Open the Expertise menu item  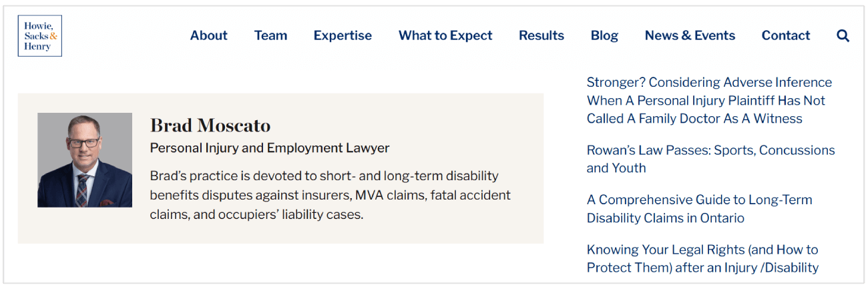point(343,36)
